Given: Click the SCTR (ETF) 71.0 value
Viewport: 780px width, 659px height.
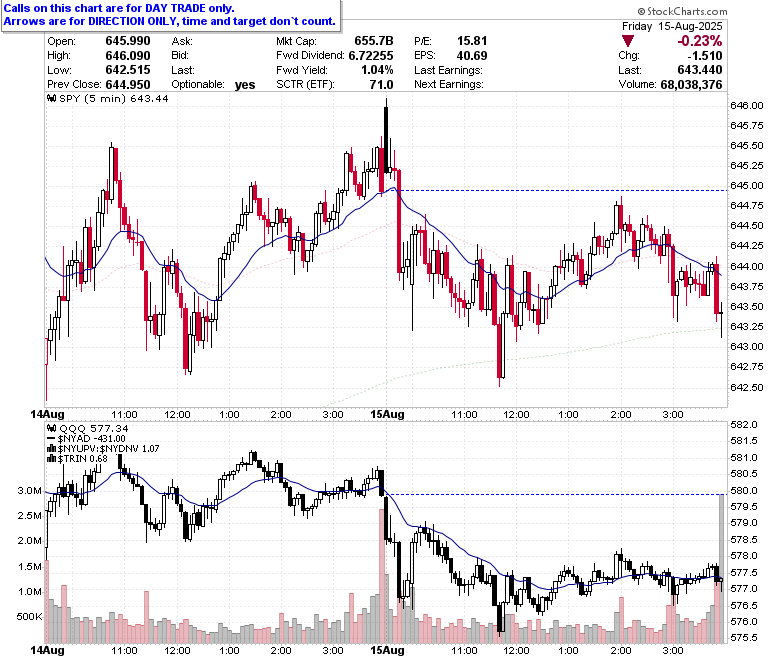Looking at the screenshot, I should tap(382, 85).
